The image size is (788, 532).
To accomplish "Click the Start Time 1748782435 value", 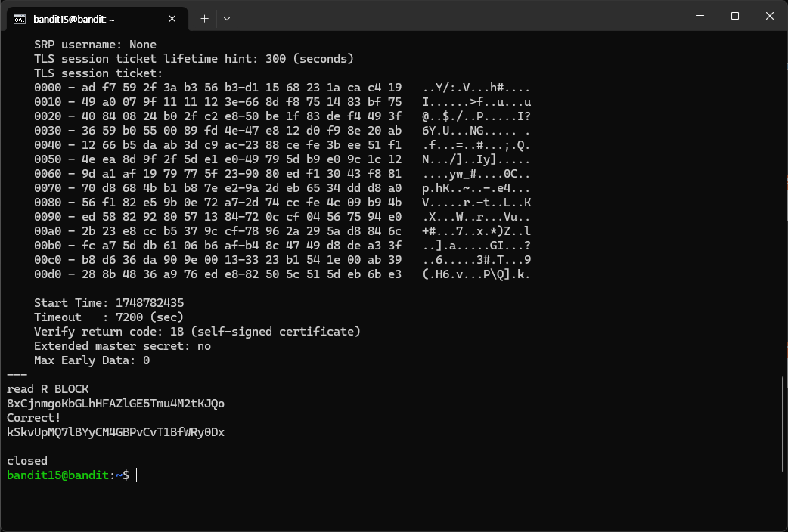I will tap(150, 303).
